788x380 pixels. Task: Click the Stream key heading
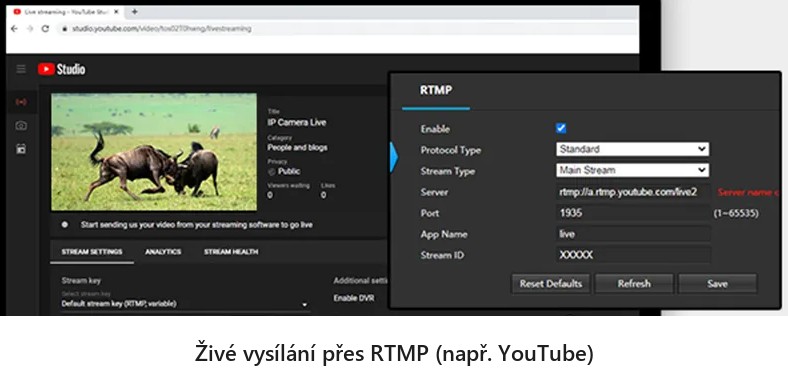tap(81, 281)
